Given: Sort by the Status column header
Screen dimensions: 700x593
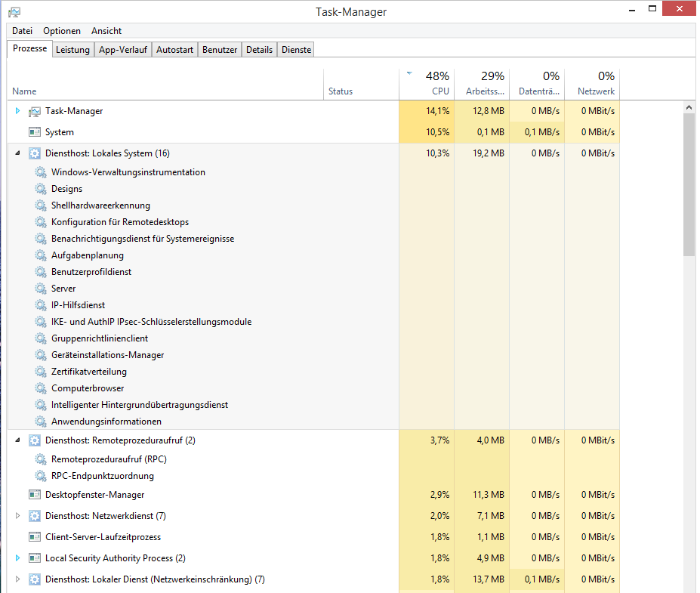Looking at the screenshot, I should [361, 84].
